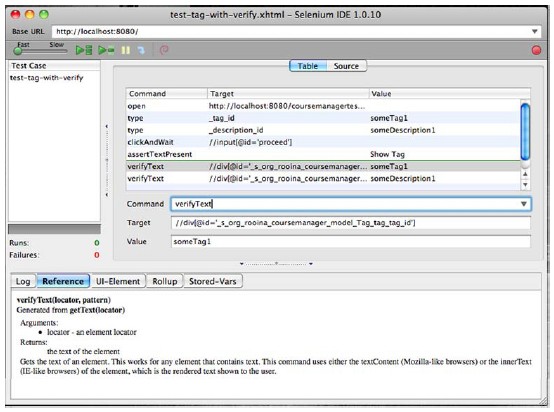Select the clickAndWait command row
Screen dimensions: 554x412
pyautogui.click(x=323, y=142)
